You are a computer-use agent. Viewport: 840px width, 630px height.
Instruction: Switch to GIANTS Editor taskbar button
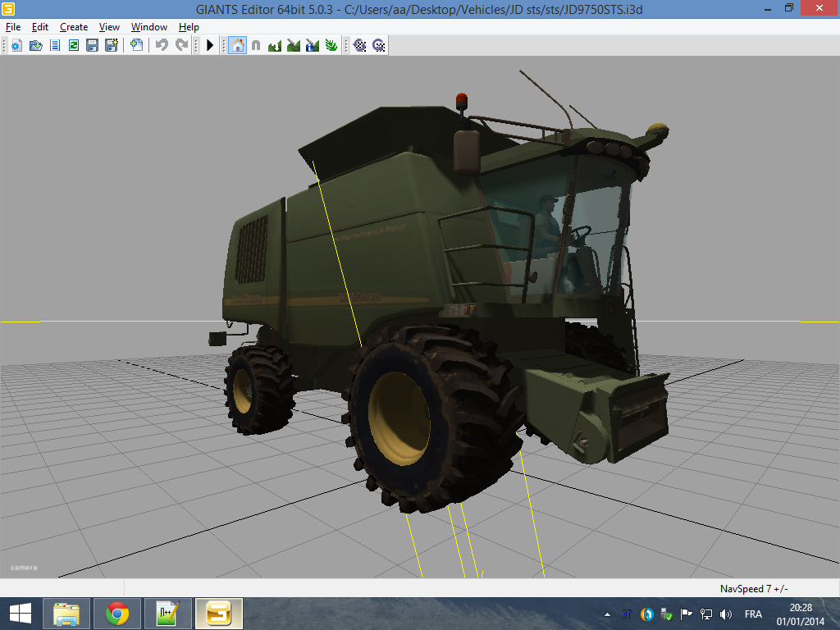[x=218, y=614]
